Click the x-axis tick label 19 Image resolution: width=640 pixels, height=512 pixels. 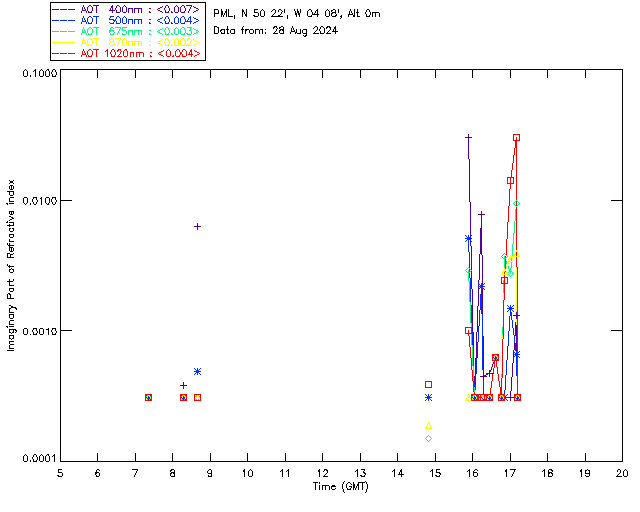coord(585,473)
